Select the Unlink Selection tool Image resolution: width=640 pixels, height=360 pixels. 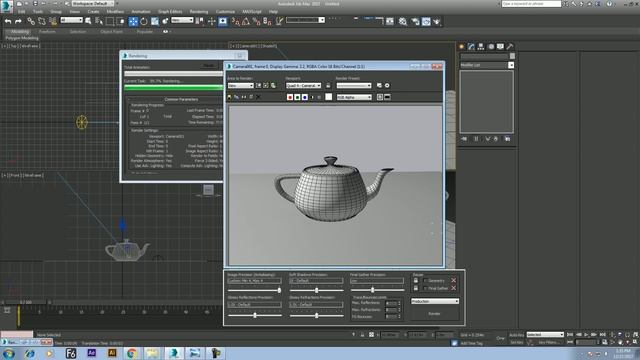pyautogui.click(x=42, y=21)
